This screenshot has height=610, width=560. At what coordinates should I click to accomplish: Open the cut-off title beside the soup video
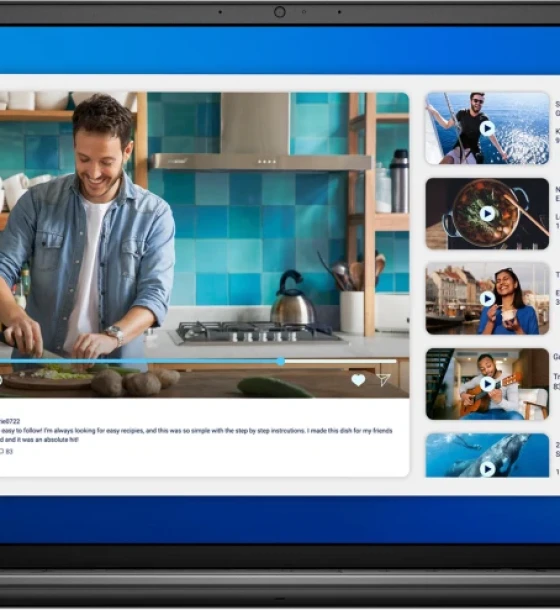(557, 194)
